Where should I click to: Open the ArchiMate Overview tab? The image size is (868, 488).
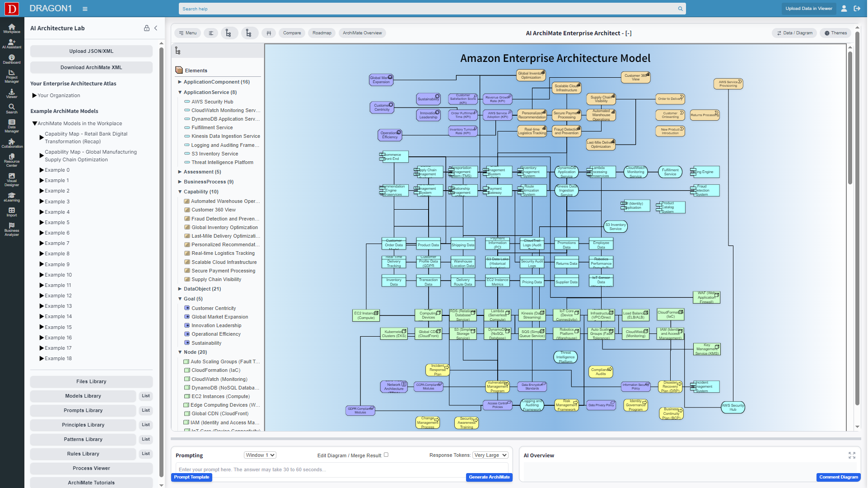[x=362, y=33]
